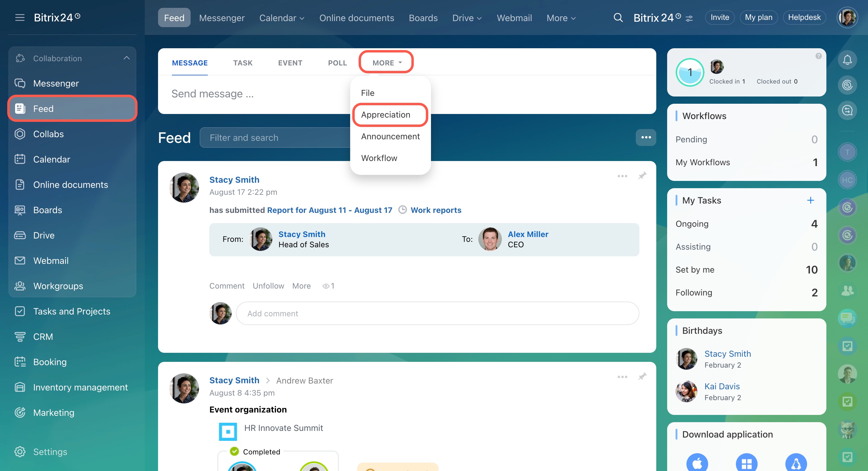Open notifications bell icon
The width and height of the screenshot is (868, 471).
point(847,60)
